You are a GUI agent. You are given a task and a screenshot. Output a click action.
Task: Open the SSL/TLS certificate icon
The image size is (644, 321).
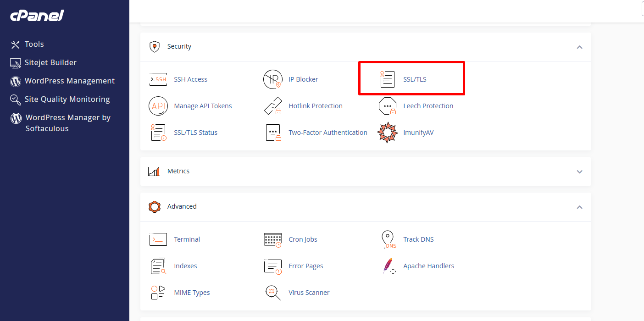coord(388,79)
